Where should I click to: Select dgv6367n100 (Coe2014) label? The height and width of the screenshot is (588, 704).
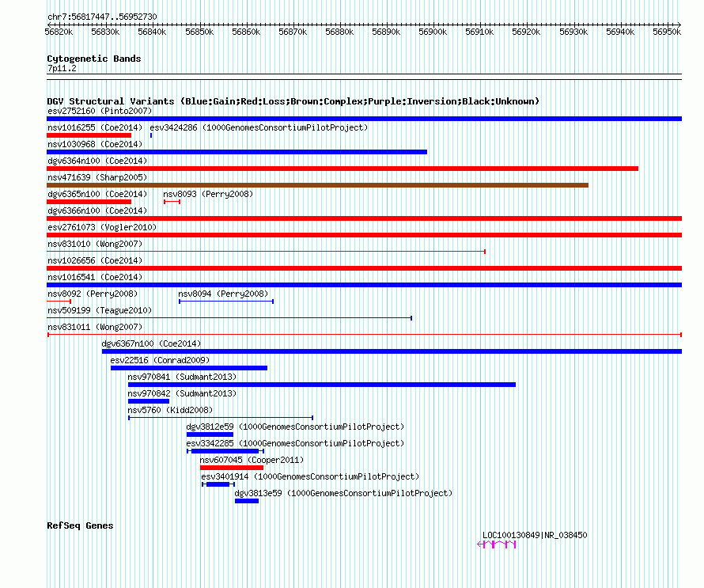151,343
